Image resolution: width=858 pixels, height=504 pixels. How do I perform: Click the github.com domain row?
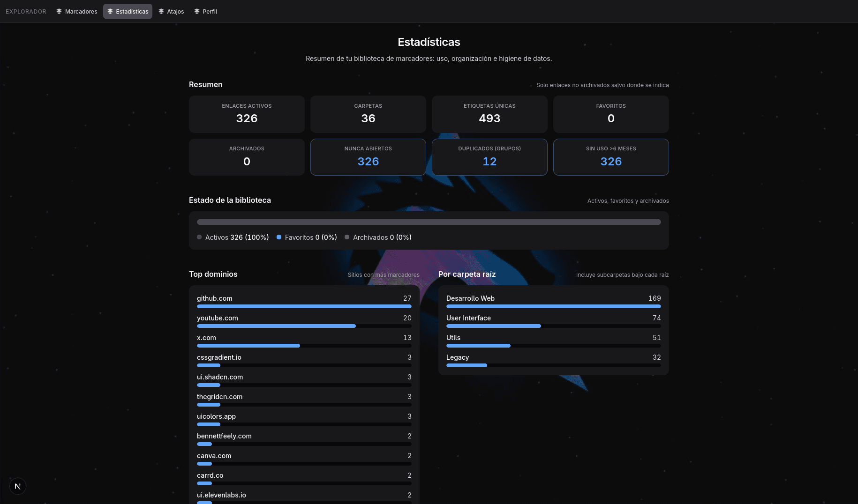pyautogui.click(x=304, y=301)
